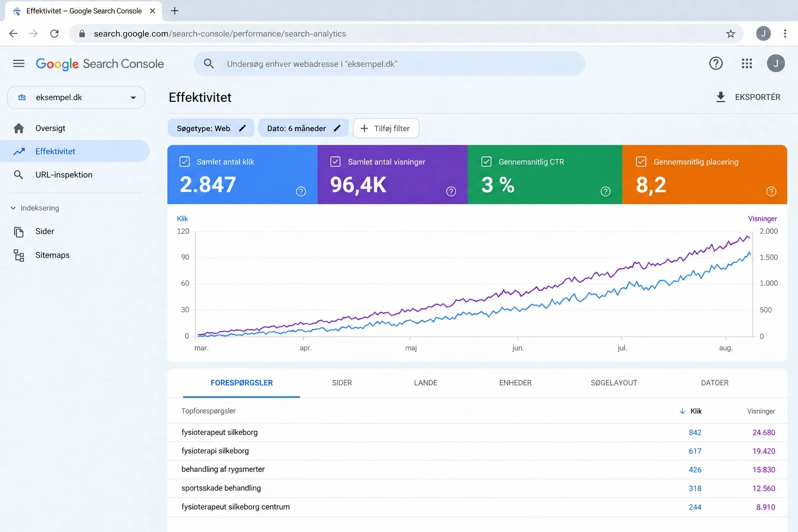
Task: Toggle the Gennemsnitlig placering checkbox
Action: (641, 162)
